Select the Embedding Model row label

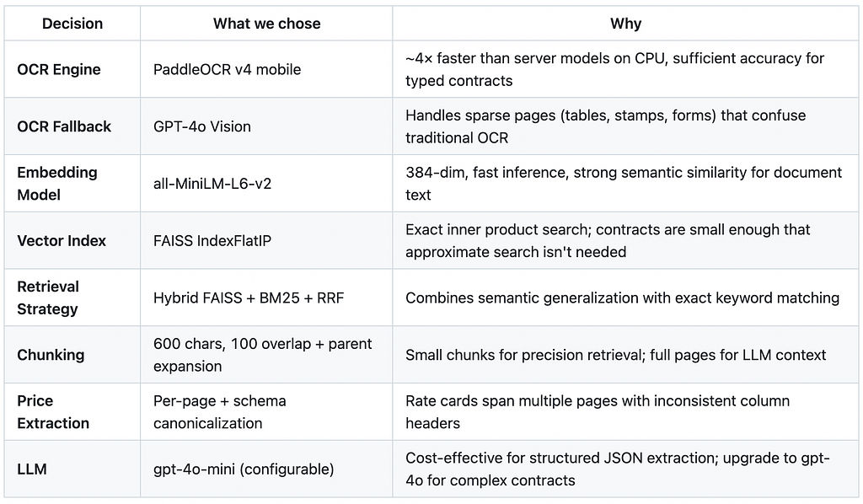pyautogui.click(x=57, y=183)
